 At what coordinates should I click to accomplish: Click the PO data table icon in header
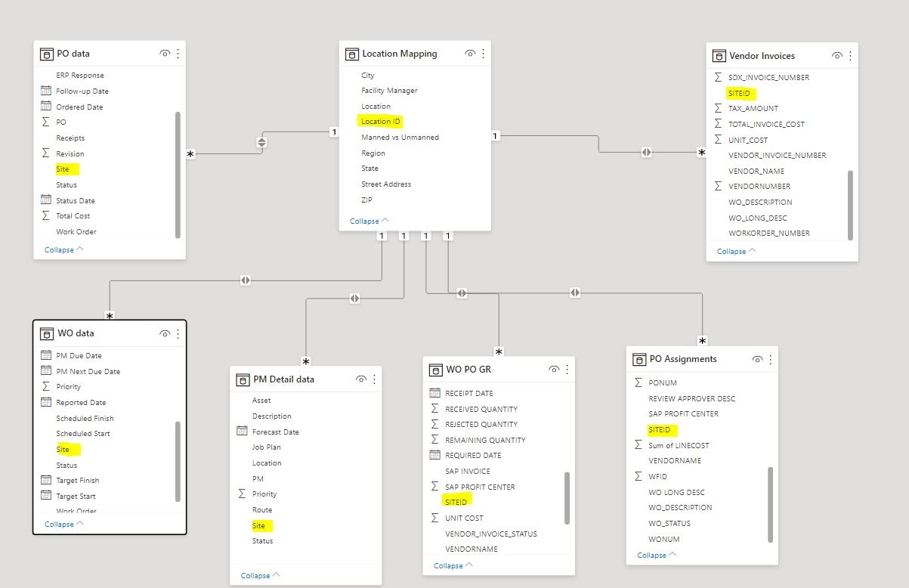click(46, 54)
